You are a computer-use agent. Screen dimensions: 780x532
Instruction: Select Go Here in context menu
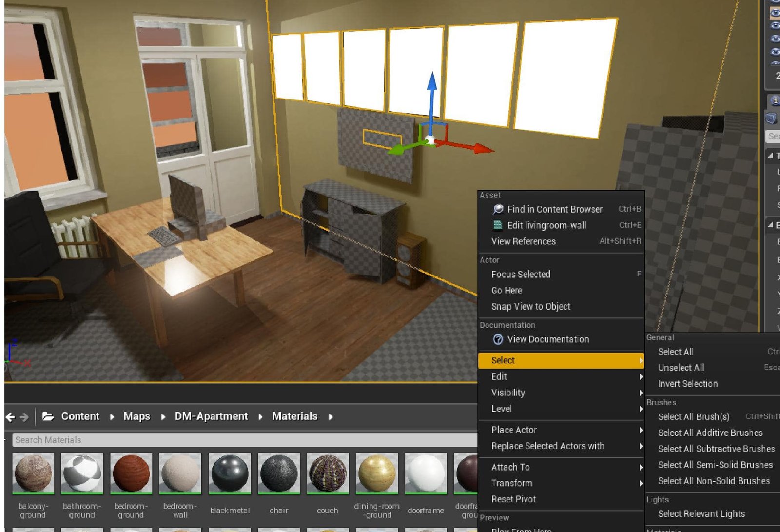pyautogui.click(x=561, y=290)
